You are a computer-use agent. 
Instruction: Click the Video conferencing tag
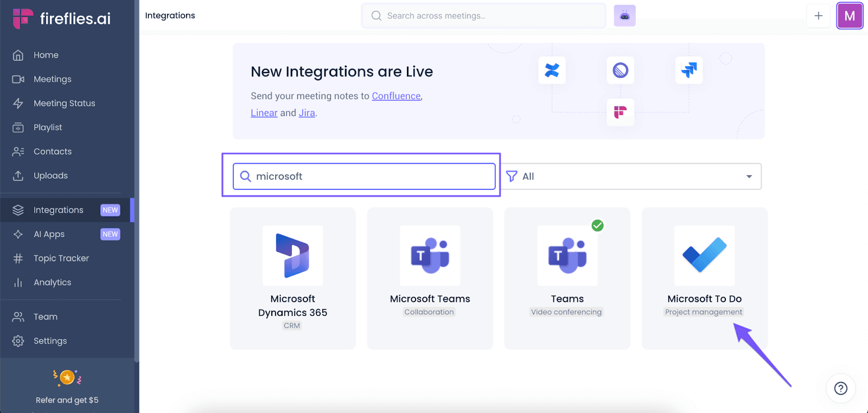click(x=566, y=312)
